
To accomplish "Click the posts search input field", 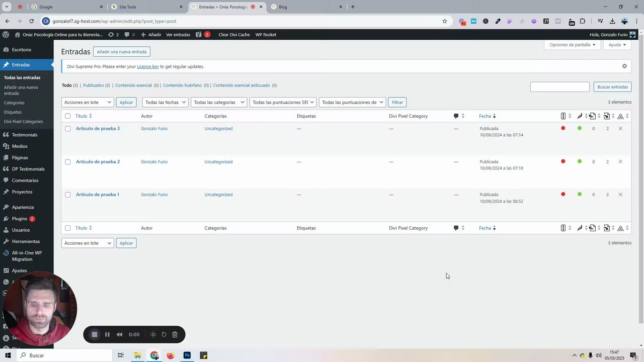I will tap(560, 87).
